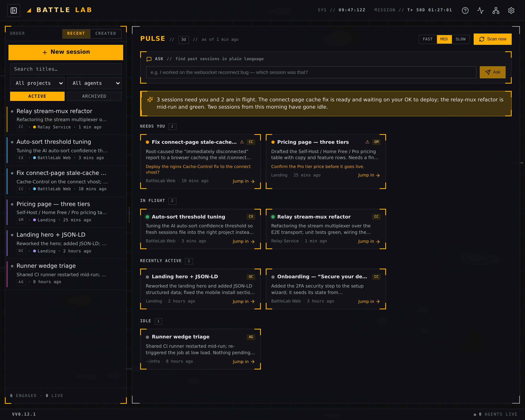Screen dimensions: 525x420
Task: Jump in to Fix connect-page stale-cache card
Action: tap(244, 181)
